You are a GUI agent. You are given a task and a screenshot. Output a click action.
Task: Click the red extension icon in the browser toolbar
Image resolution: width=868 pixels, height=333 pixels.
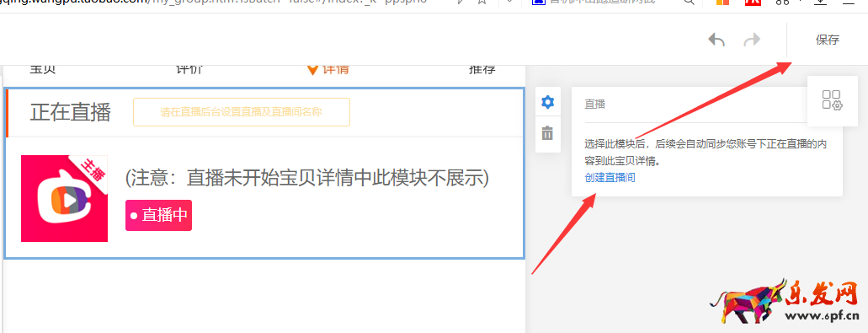[753, 3]
